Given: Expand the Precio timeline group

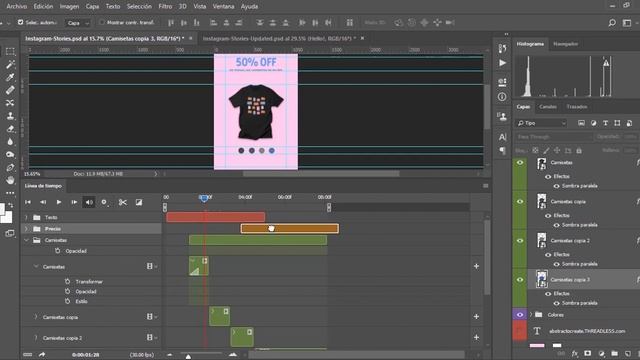Looking at the screenshot, I should [27, 229].
